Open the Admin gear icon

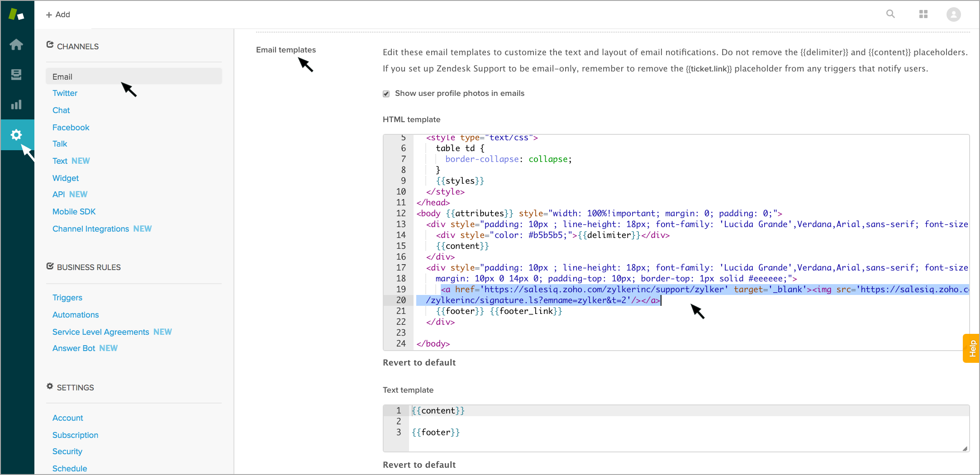click(16, 135)
